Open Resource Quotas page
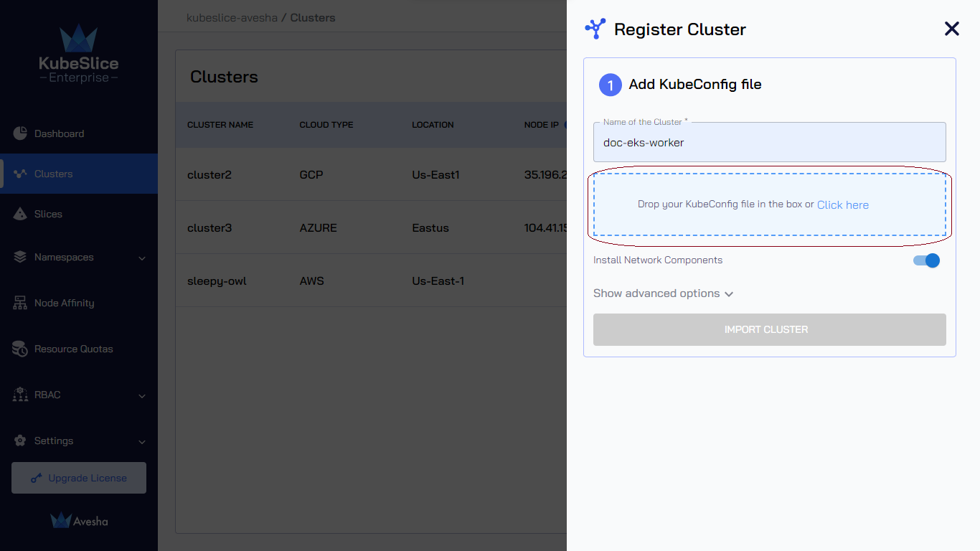Image resolution: width=980 pixels, height=551 pixels. 79,349
